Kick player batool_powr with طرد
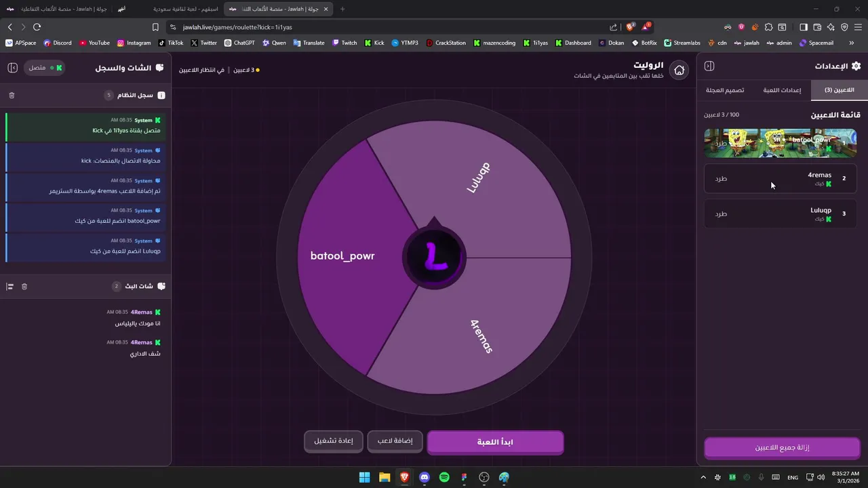The width and height of the screenshot is (868, 488). pyautogui.click(x=721, y=144)
